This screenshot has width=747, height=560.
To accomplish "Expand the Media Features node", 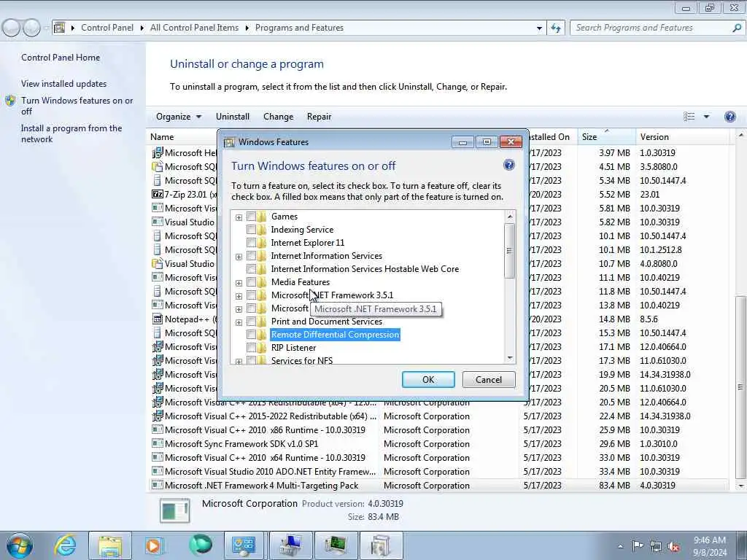I will click(x=239, y=283).
